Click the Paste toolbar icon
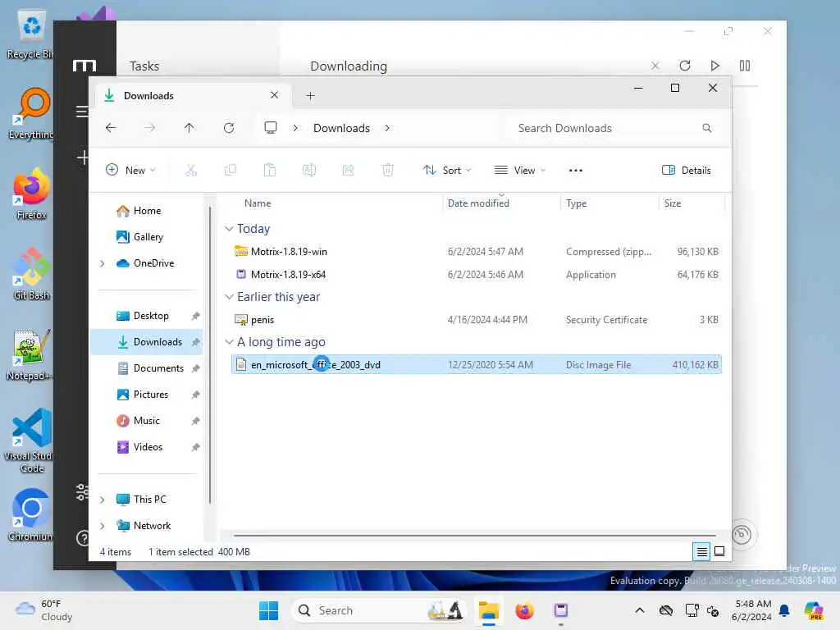The image size is (840, 630). click(x=270, y=171)
